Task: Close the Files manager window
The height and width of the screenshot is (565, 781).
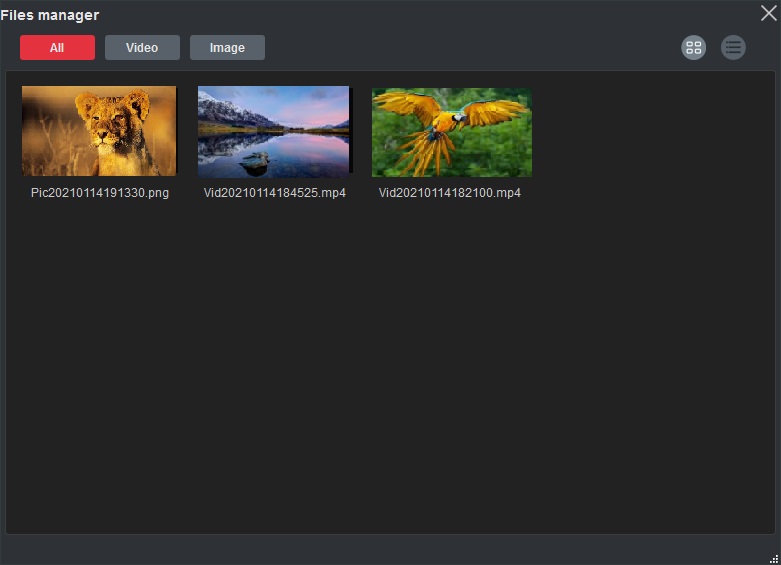Action: 769,13
